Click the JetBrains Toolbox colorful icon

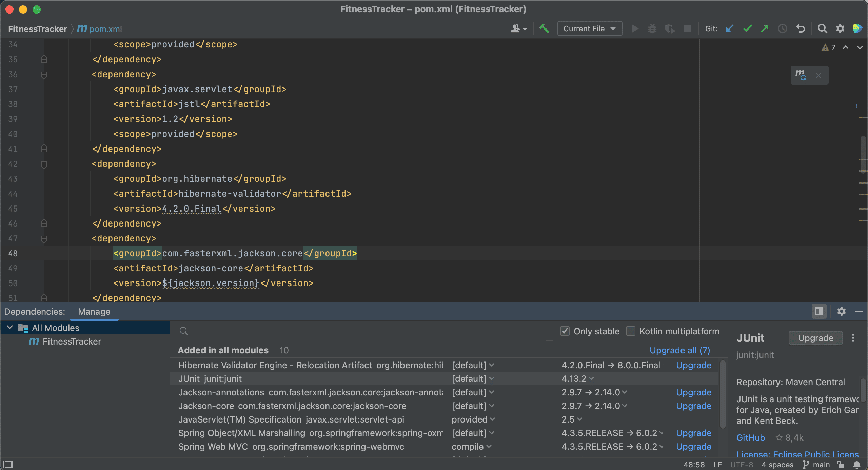tap(857, 28)
